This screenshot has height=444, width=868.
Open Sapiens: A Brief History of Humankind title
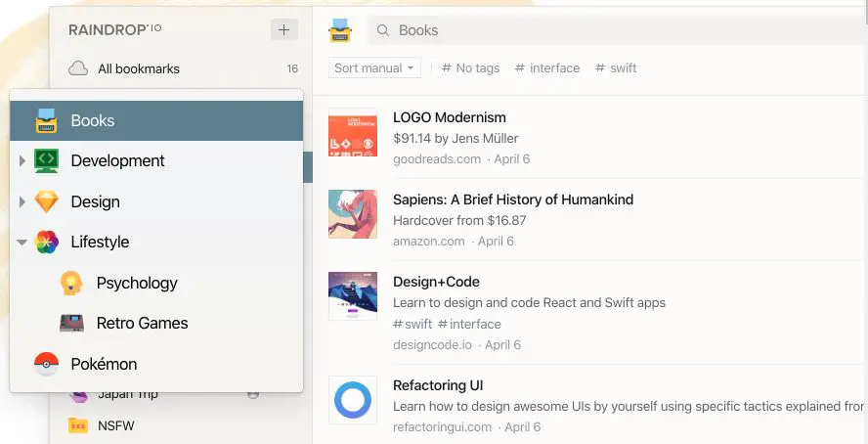(513, 200)
